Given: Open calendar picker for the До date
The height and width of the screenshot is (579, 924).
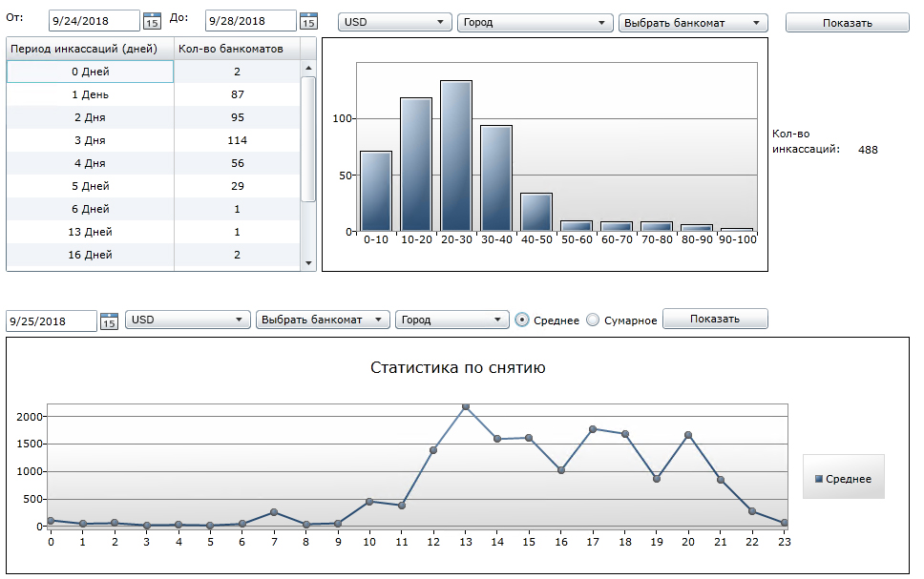Looking at the screenshot, I should [307, 21].
